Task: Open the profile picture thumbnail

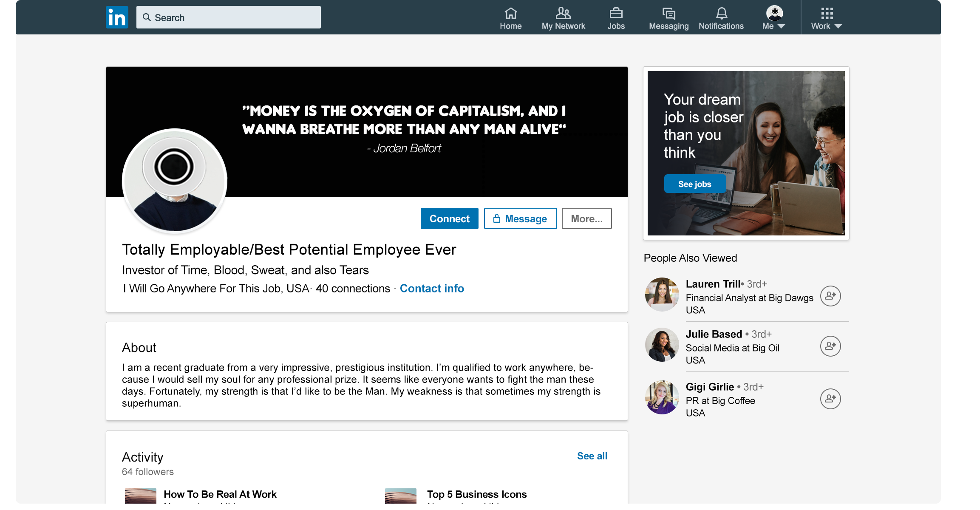Action: click(x=175, y=181)
